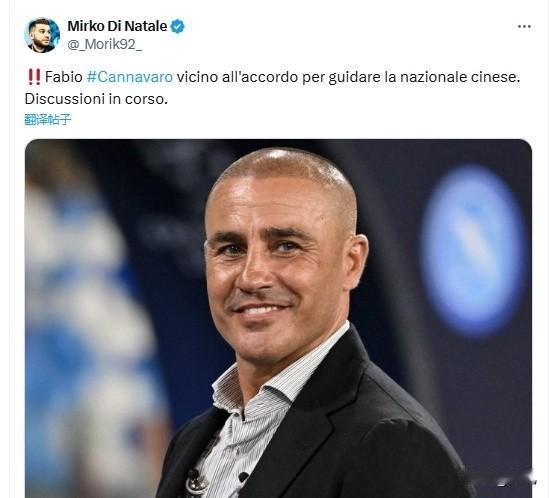Open the @_Morik92_ handle
Image resolution: width=549 pixels, height=498 pixels.
(104, 44)
